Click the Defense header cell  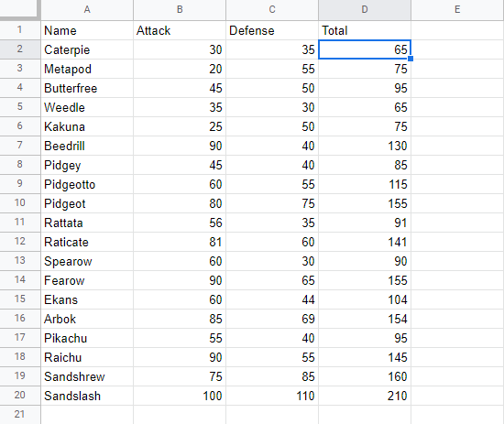pos(272,30)
